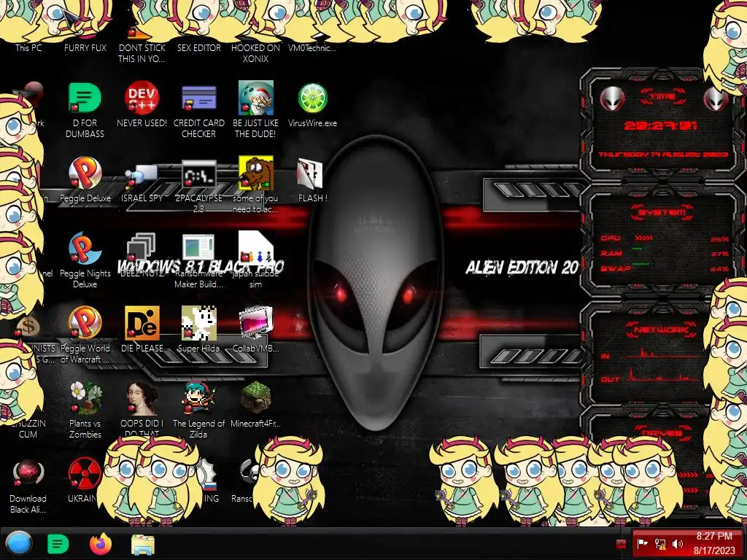Select 'HOOKED ON XONIX' icon label
The image size is (747, 560).
(256, 53)
